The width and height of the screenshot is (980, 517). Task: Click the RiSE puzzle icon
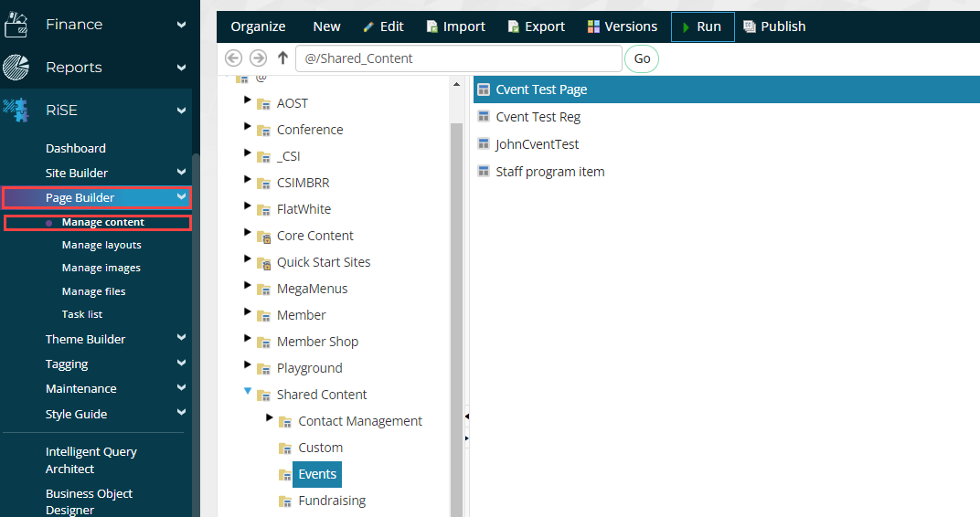tap(16, 110)
